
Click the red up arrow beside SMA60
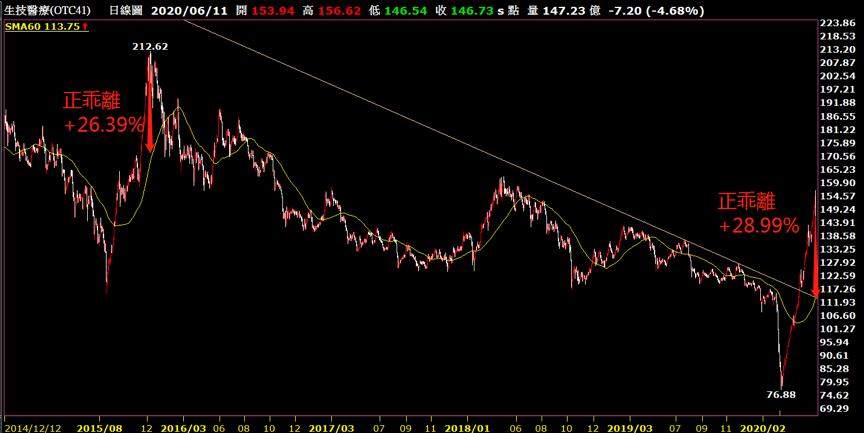click(x=85, y=27)
